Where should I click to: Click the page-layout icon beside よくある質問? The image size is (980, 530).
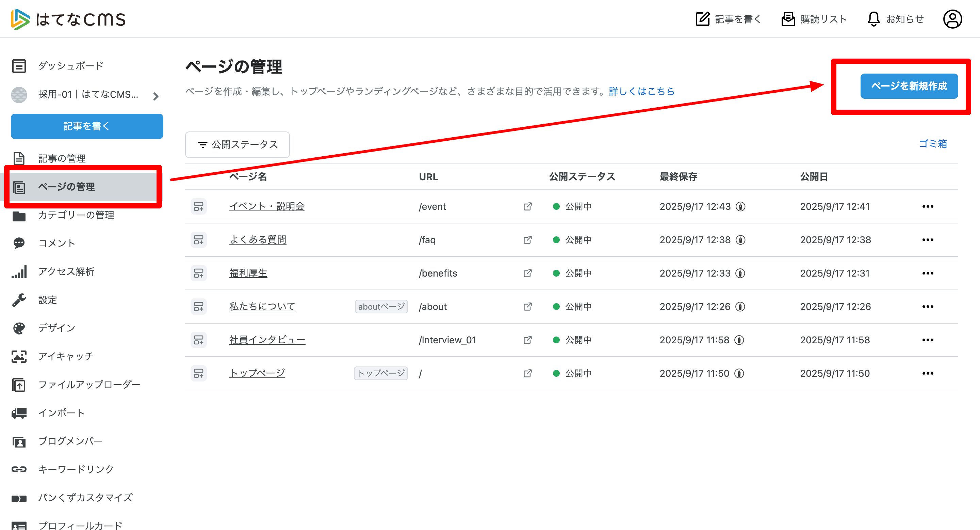(x=199, y=240)
